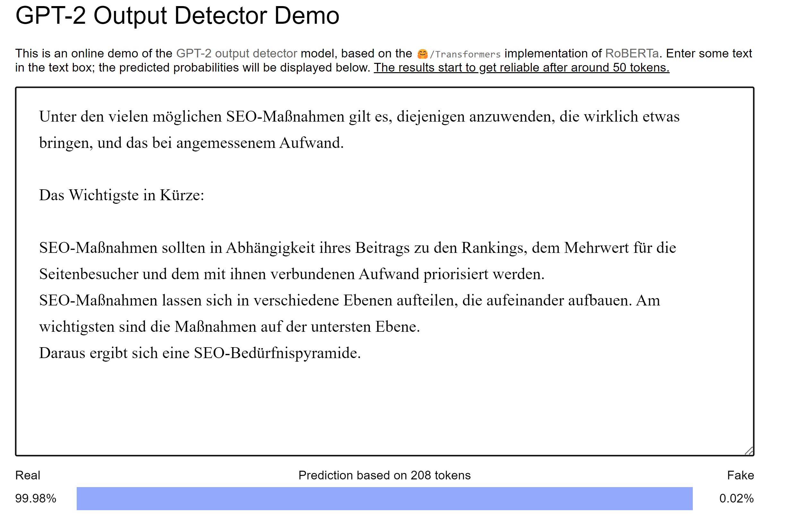The height and width of the screenshot is (532, 799).
Task: Click on the word 'Seitenbesucher' in the textarea
Action: tap(88, 274)
